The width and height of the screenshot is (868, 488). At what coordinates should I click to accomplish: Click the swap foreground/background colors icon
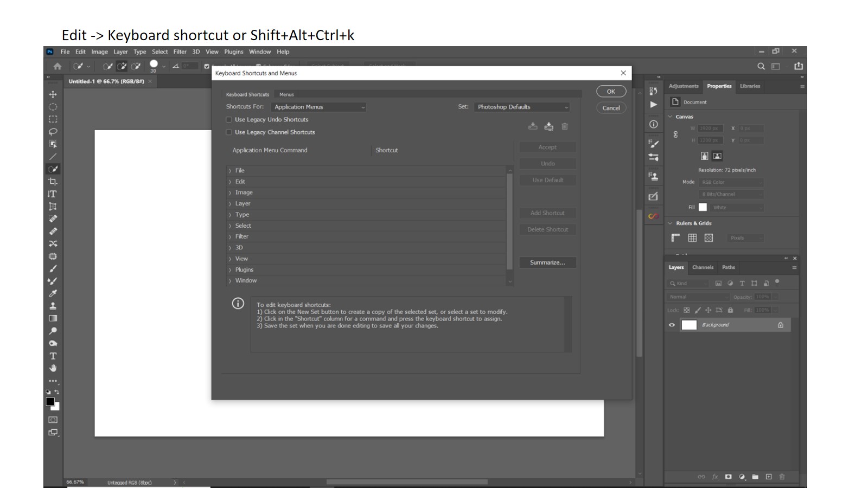pyautogui.click(x=56, y=392)
